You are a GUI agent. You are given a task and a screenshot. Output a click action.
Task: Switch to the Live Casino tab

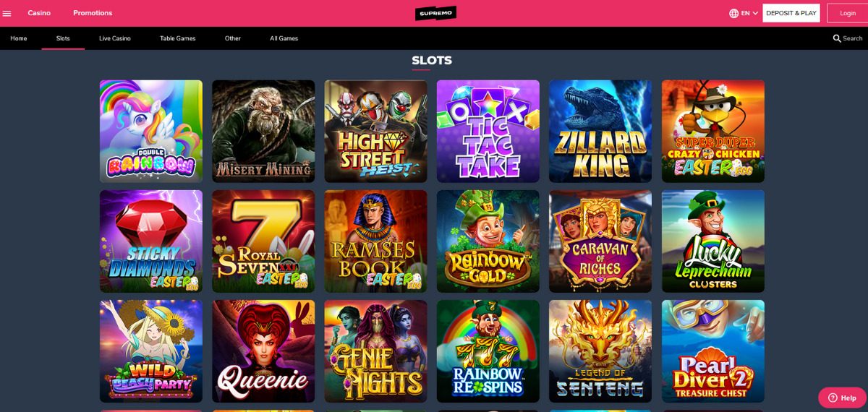pos(115,38)
